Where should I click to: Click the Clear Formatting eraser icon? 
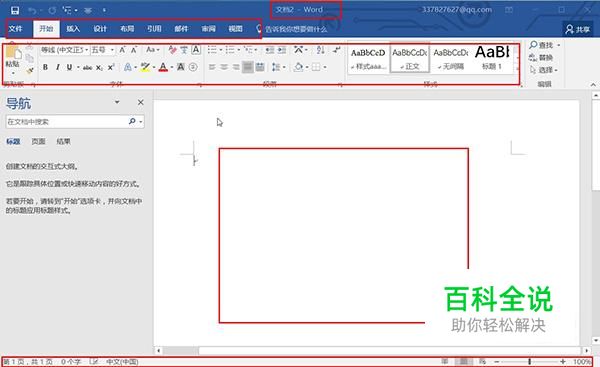173,50
